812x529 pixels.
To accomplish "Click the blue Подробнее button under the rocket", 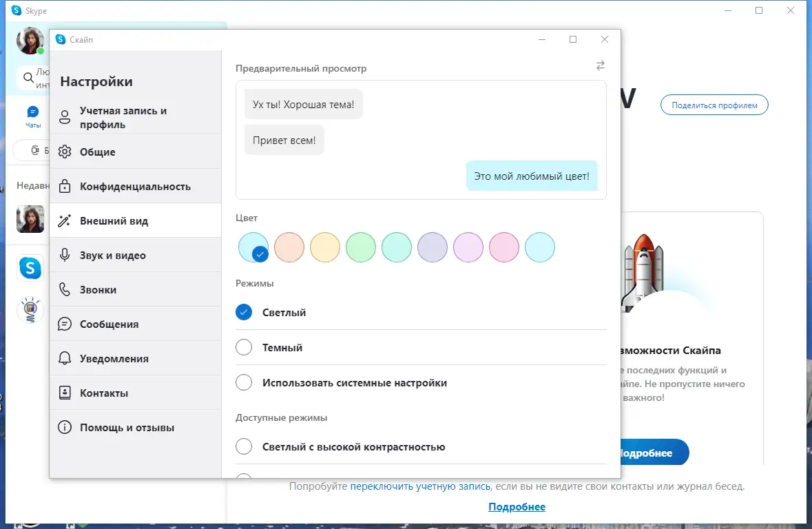I will 654,453.
